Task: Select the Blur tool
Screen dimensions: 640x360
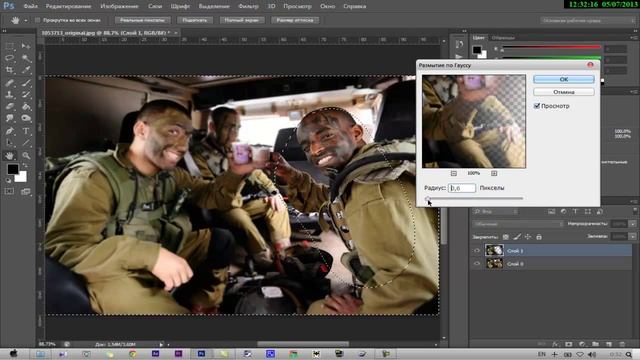Action: point(9,118)
